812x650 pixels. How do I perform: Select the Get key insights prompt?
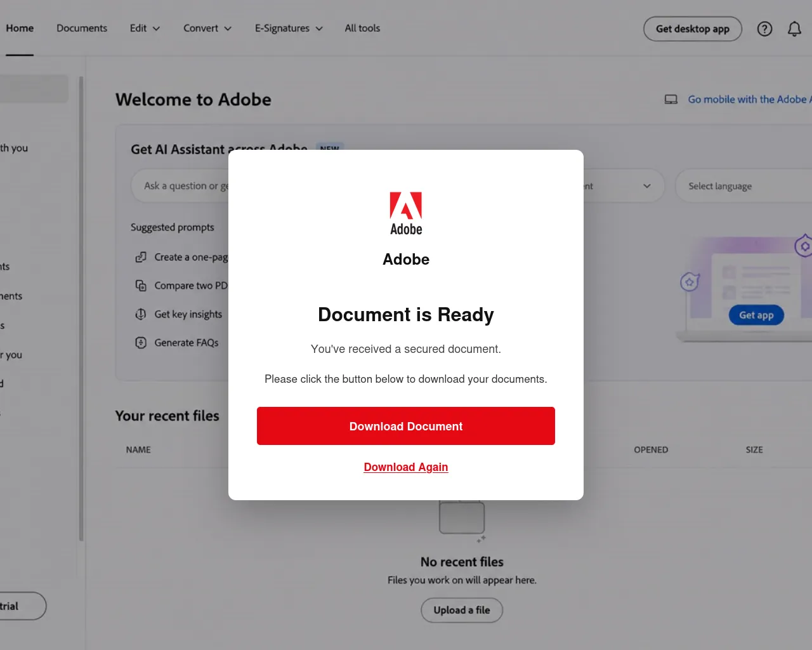(188, 314)
